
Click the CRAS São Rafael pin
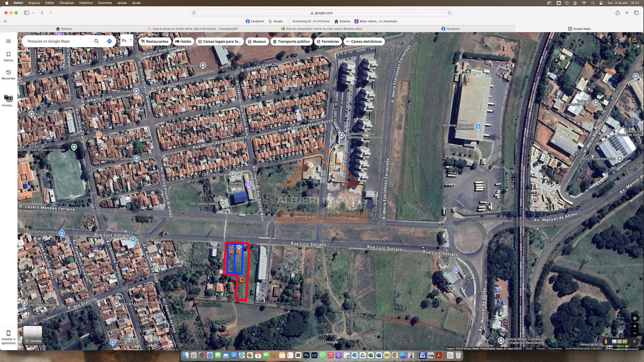(232, 174)
